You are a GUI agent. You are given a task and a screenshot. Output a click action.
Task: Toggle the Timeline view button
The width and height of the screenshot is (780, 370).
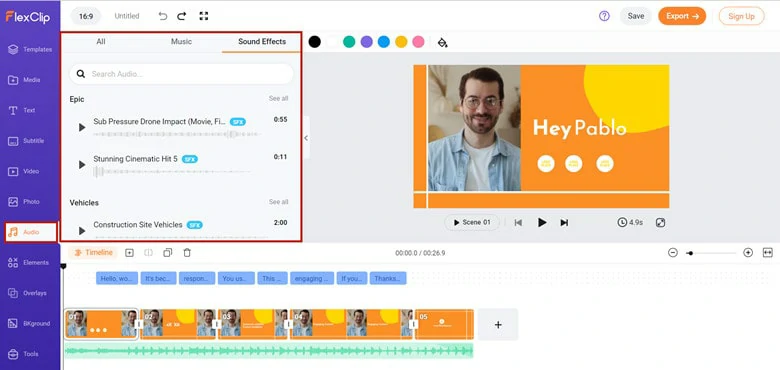(x=93, y=253)
